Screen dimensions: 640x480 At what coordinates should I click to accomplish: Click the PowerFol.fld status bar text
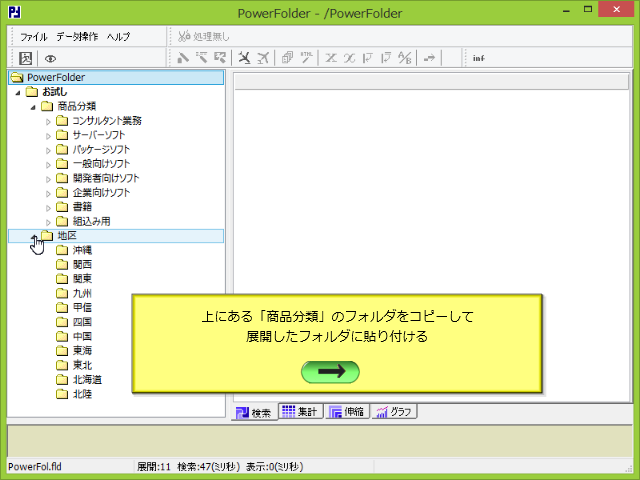pyautogui.click(x=35, y=467)
